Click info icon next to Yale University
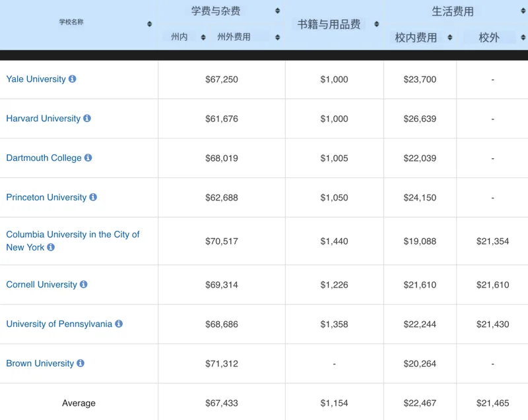 [73, 79]
